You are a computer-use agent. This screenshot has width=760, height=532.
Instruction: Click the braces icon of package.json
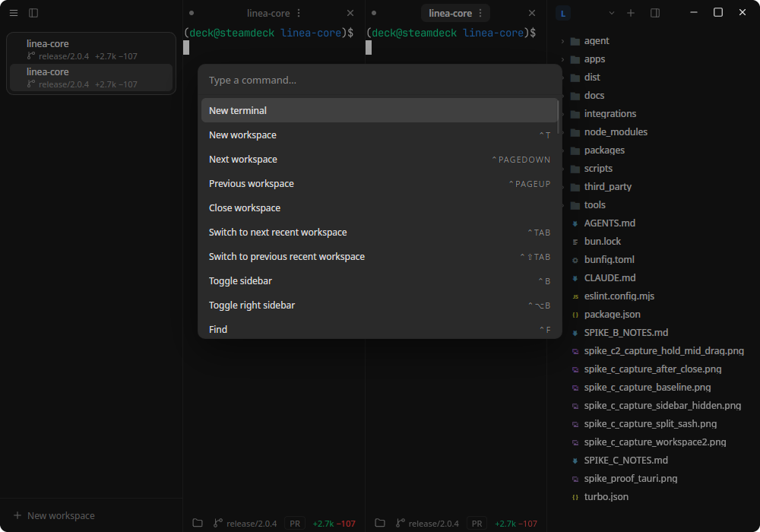[575, 315]
